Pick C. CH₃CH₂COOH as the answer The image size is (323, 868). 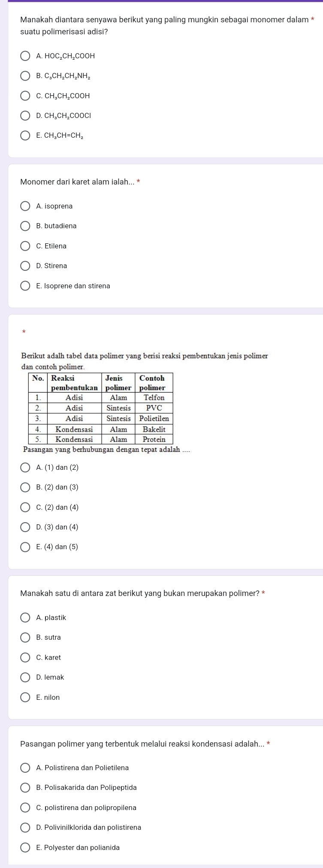[26, 96]
